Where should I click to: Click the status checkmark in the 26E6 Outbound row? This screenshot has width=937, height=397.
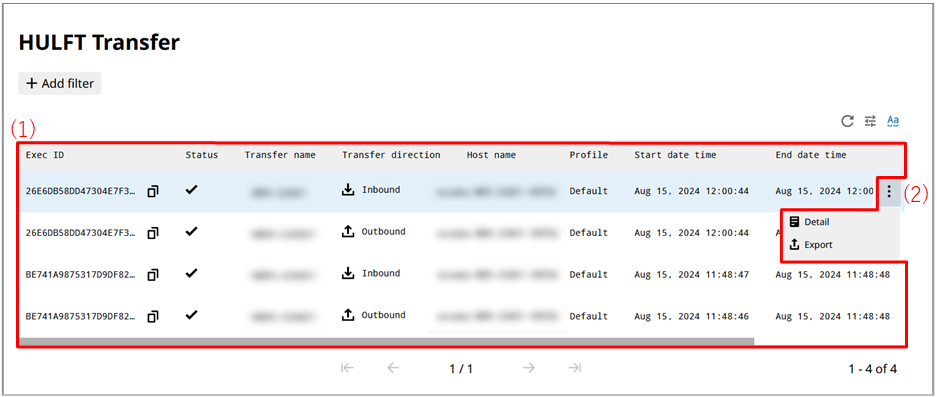coord(191,232)
